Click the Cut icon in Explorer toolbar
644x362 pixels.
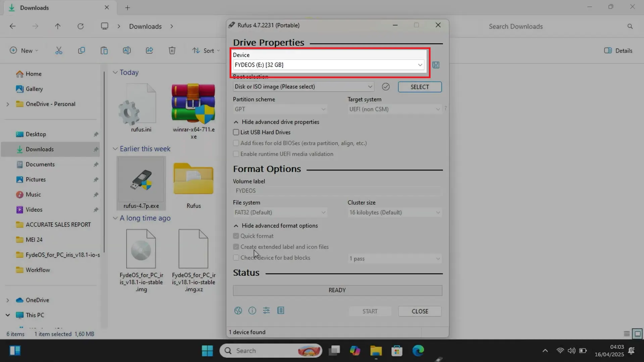point(59,50)
